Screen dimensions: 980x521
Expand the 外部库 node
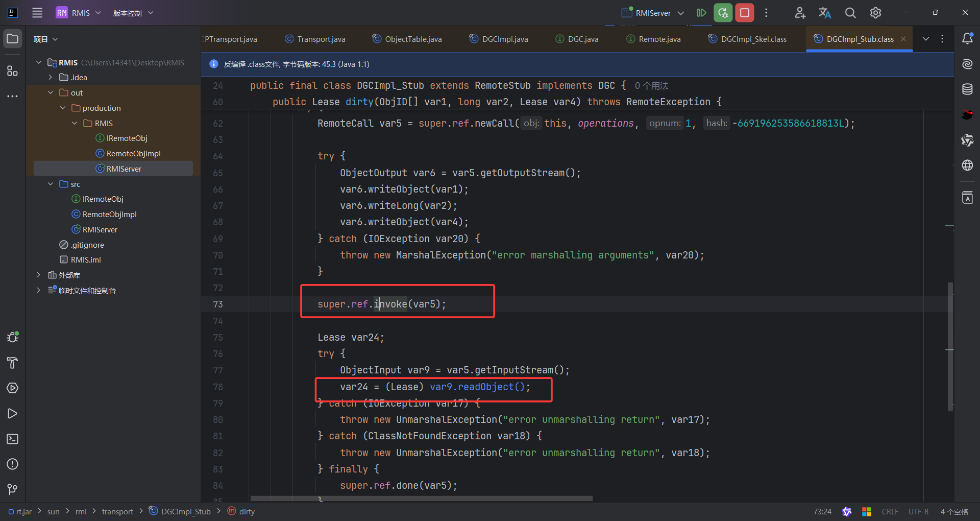pos(38,275)
